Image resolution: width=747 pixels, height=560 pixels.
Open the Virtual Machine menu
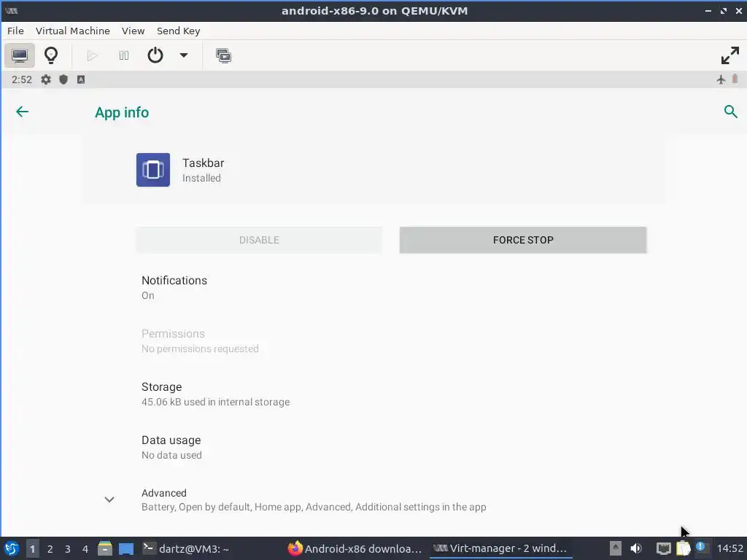pos(73,31)
